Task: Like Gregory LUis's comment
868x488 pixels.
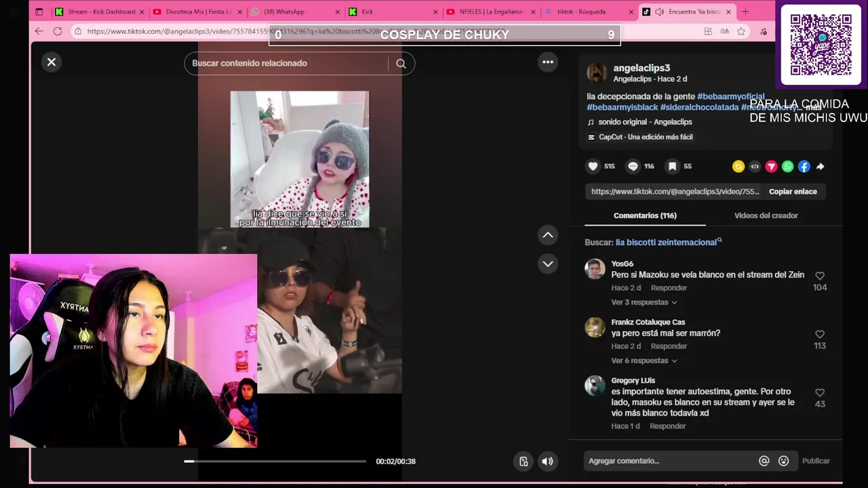Action: coord(820,392)
